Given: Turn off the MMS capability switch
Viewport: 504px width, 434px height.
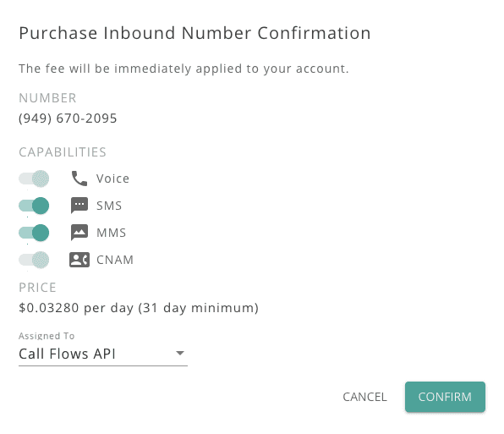Looking at the screenshot, I should click(34, 233).
